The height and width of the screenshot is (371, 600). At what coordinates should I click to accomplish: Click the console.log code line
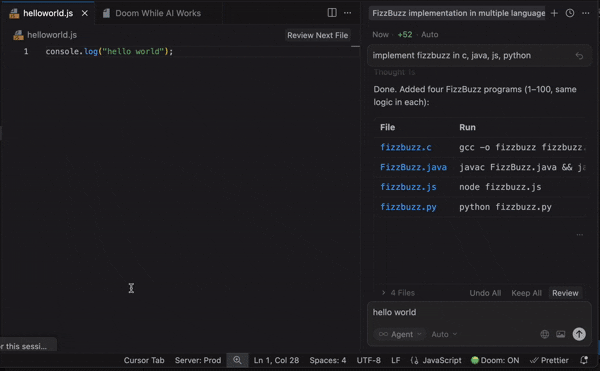(109, 51)
